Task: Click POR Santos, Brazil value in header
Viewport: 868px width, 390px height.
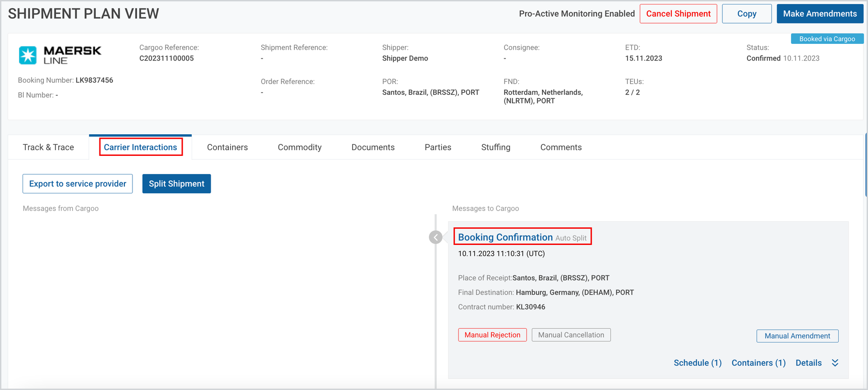Action: point(430,92)
